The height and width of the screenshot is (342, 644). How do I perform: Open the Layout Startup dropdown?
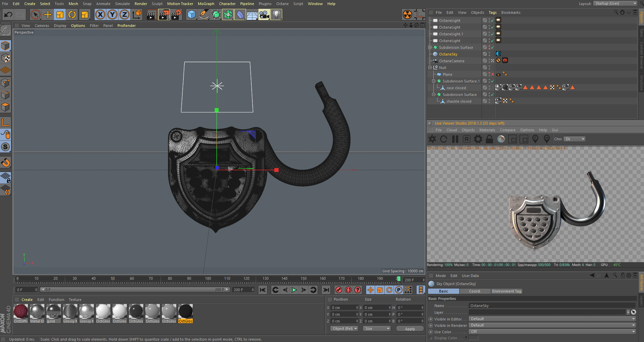615,3
